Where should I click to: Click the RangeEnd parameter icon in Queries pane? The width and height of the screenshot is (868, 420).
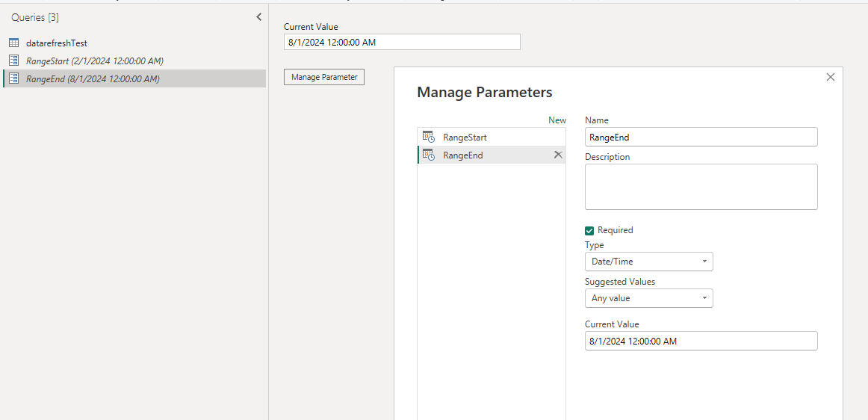(14, 78)
